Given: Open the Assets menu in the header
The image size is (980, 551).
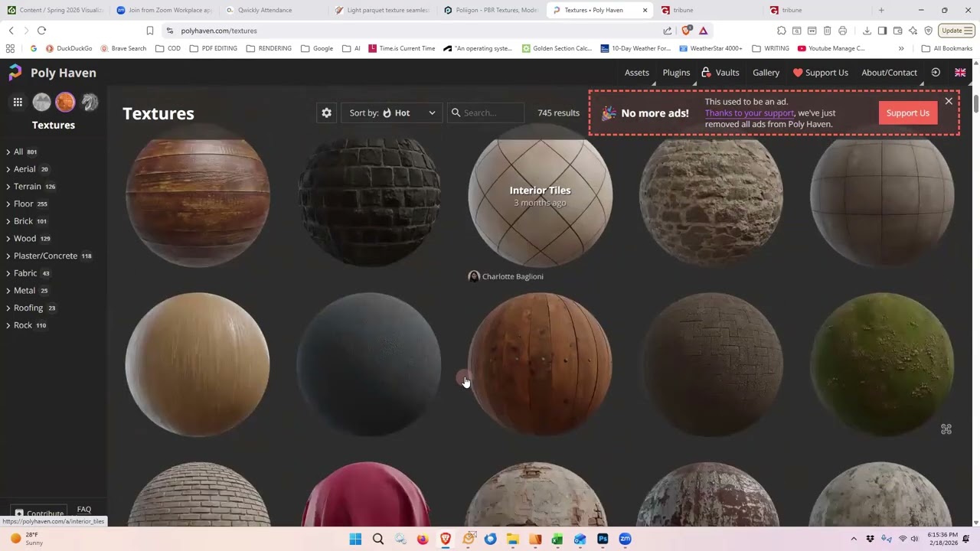Looking at the screenshot, I should 637,73.
